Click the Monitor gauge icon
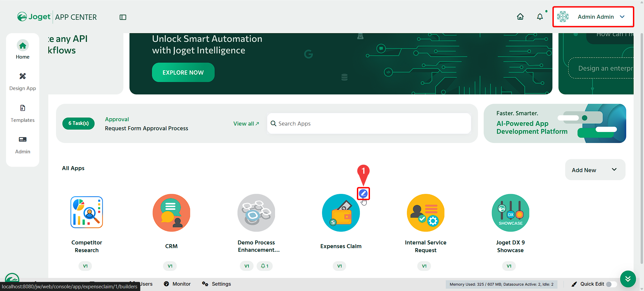The height and width of the screenshot is (291, 644). point(166,284)
